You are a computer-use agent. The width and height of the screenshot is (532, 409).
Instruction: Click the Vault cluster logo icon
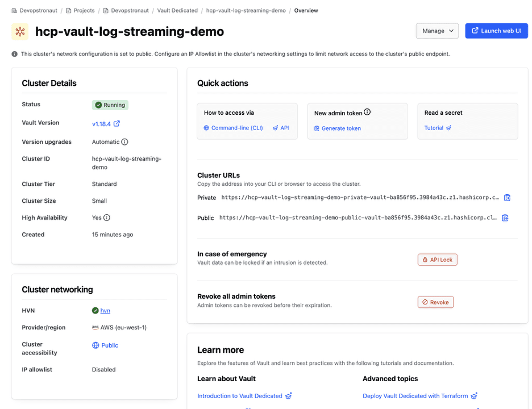tap(20, 31)
